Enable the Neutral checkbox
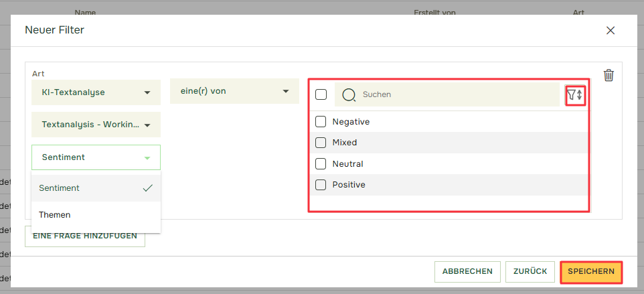The height and width of the screenshot is (294, 644). [321, 164]
